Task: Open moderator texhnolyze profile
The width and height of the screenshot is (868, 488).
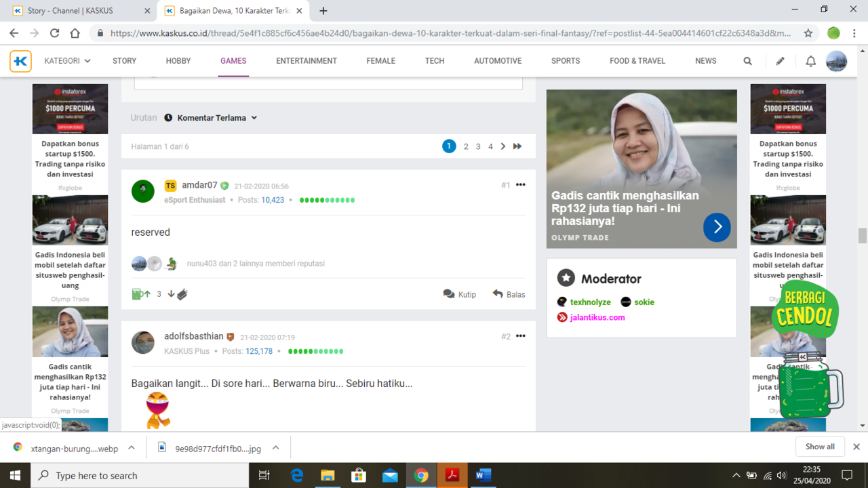Action: point(590,302)
